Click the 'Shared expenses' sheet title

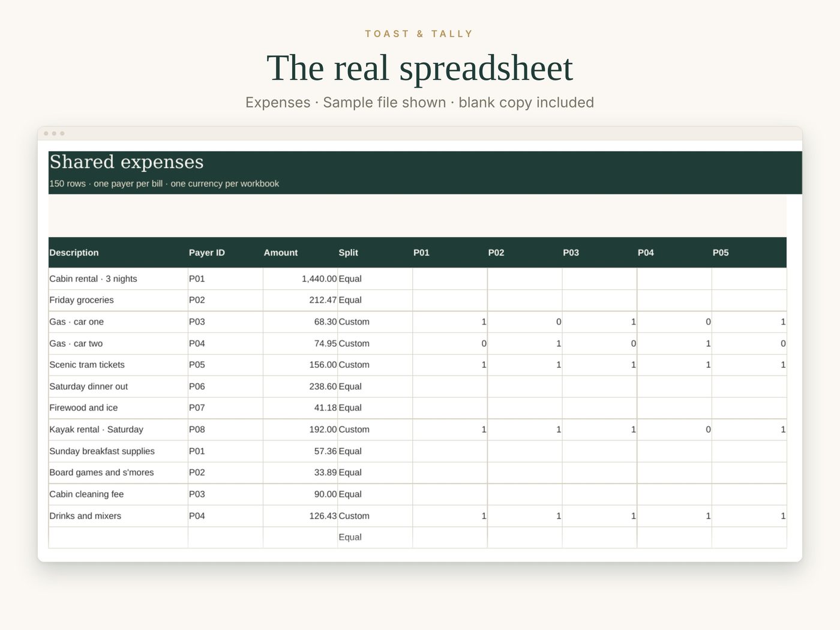127,162
